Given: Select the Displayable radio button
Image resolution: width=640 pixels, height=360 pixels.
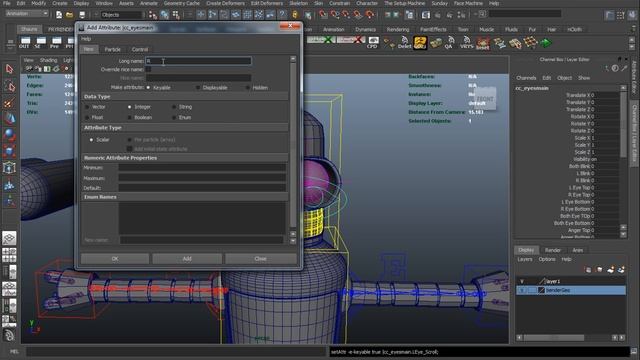Looking at the screenshot, I should pos(198,87).
